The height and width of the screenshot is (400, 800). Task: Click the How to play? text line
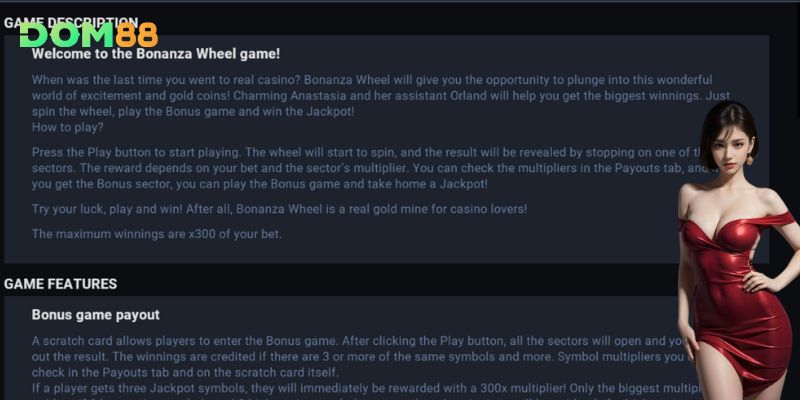pyautogui.click(x=67, y=128)
